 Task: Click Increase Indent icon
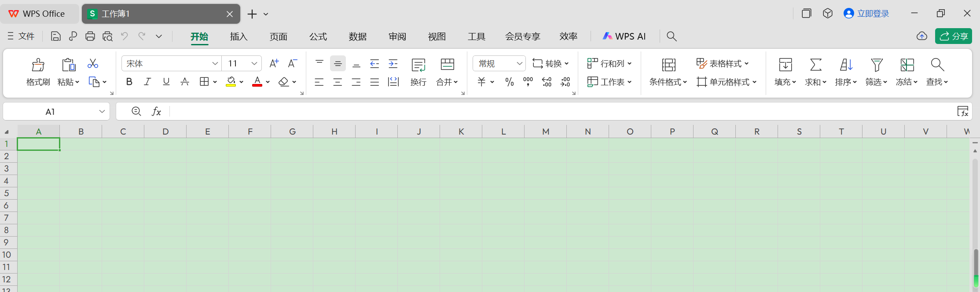(393, 64)
